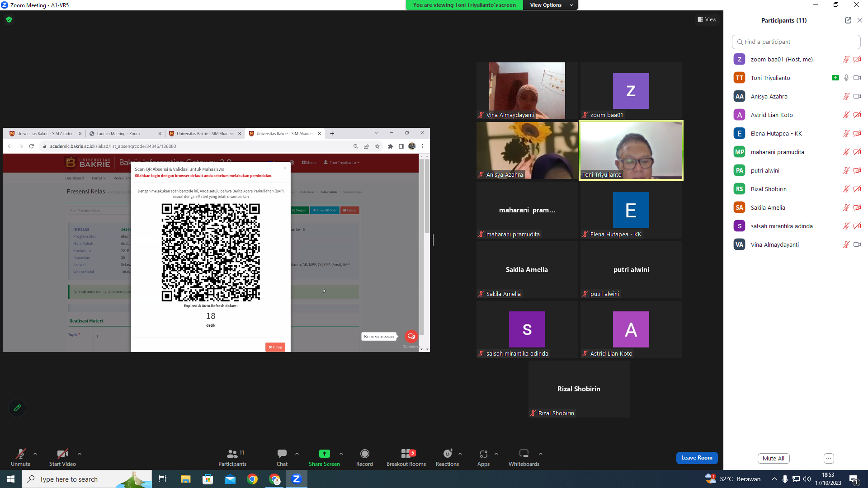Click the annotate pencil button
The height and width of the screenshot is (488, 868).
(x=17, y=408)
